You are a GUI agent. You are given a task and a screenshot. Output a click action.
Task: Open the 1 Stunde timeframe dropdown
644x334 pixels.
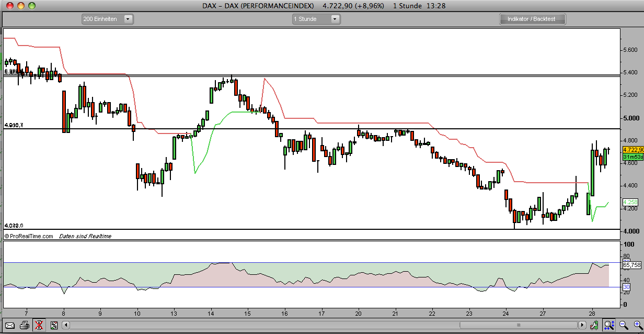coord(317,19)
